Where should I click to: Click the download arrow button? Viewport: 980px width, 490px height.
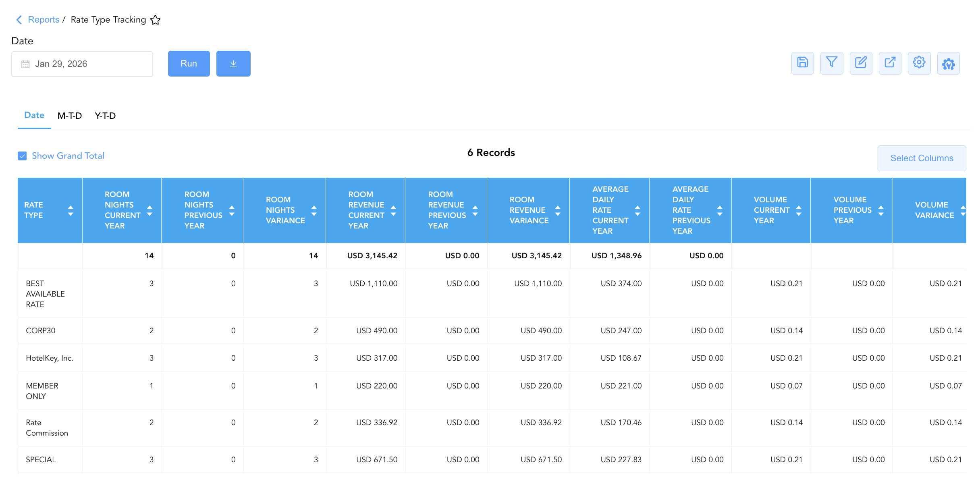[x=233, y=64]
